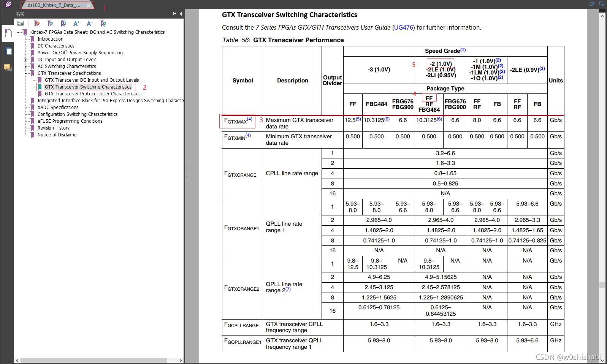Click the 'GTX Transceiver Switching Characteristics' heading
607x364 pixels.
[290, 14]
